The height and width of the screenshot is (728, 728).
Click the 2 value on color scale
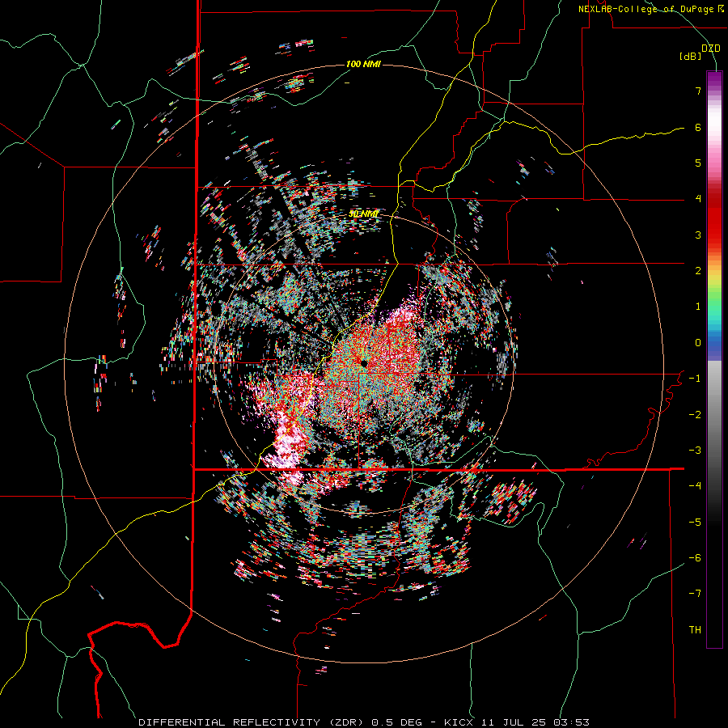(x=698, y=271)
